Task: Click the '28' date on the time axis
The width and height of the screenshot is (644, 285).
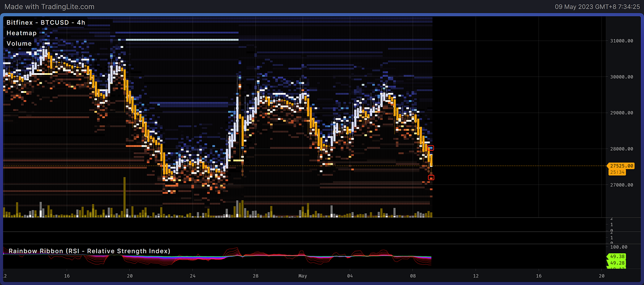Action: [x=255, y=276]
